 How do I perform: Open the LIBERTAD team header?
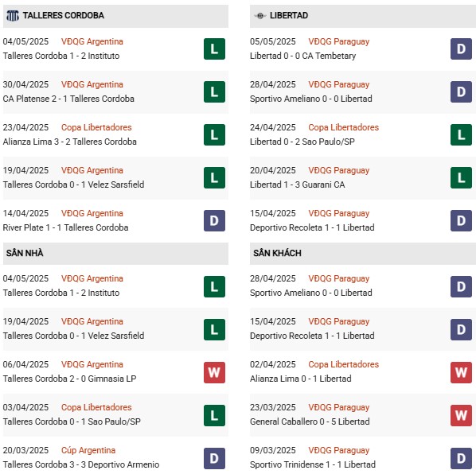[363, 16]
